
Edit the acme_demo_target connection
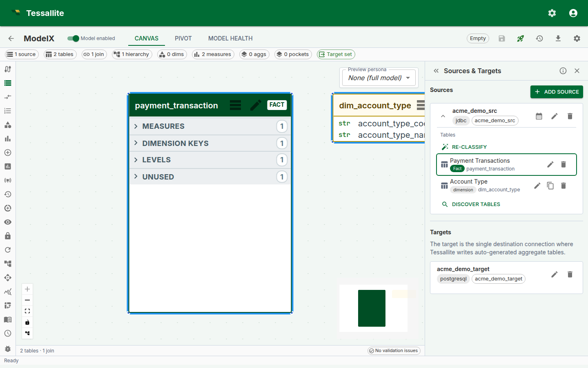[555, 274]
